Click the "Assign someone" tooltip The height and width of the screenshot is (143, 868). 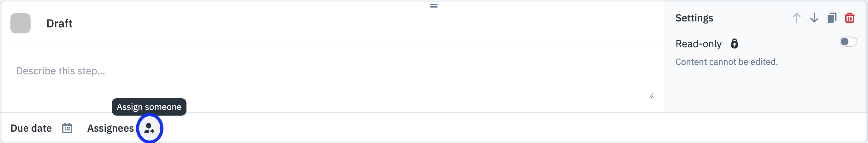pyautogui.click(x=149, y=107)
